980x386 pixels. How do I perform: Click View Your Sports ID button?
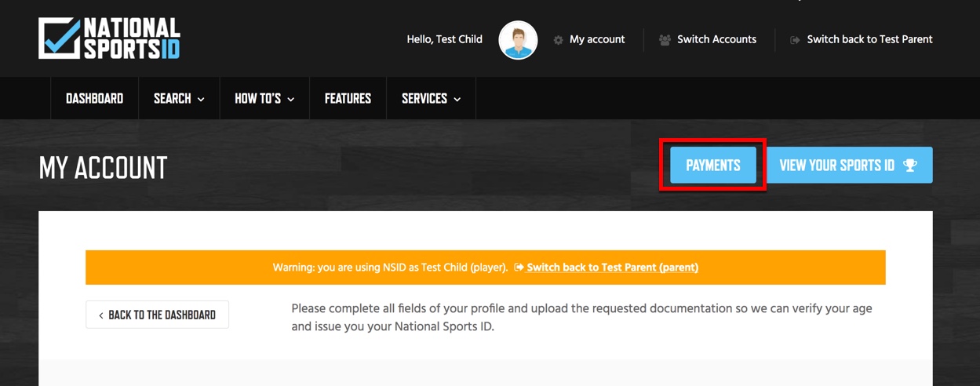(x=849, y=166)
